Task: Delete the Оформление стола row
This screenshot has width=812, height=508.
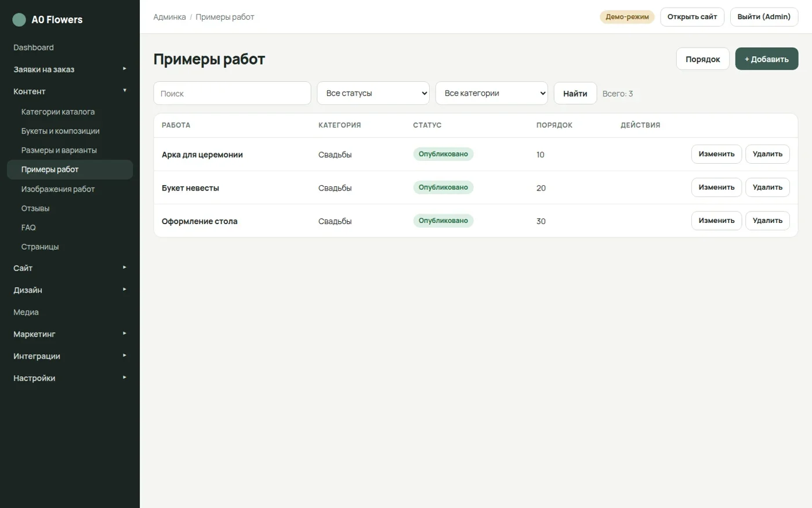Action: [x=767, y=221]
